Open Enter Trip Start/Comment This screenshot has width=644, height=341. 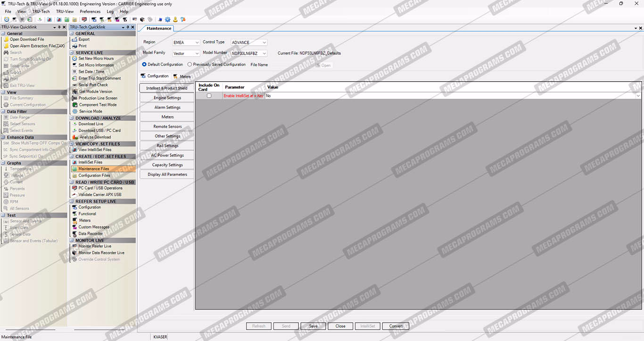coord(99,78)
